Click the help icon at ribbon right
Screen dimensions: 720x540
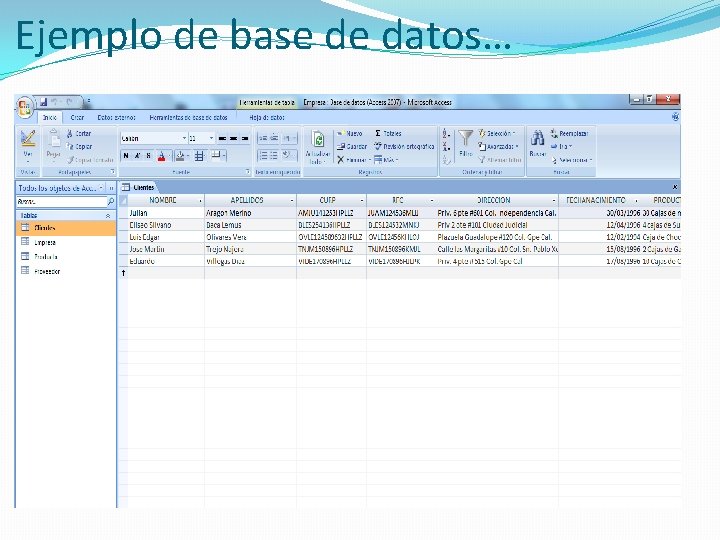pyautogui.click(x=675, y=117)
